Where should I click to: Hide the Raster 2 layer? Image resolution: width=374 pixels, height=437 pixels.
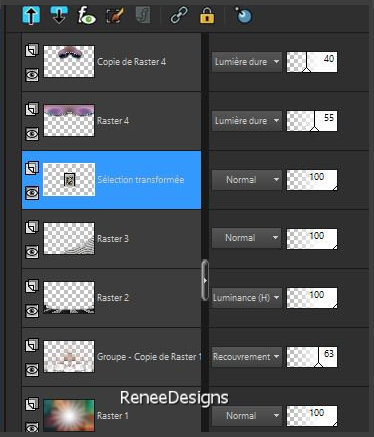(x=32, y=311)
